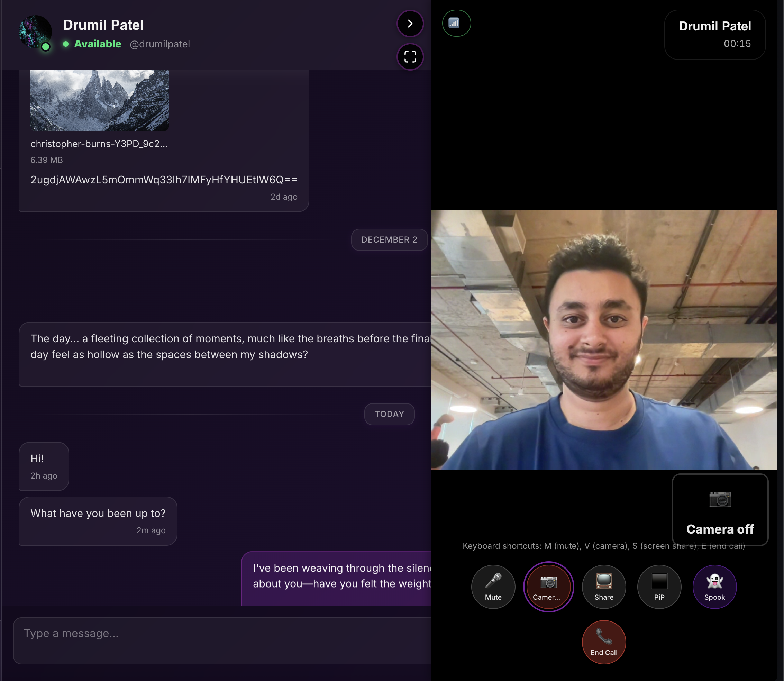Viewport: 784px width, 681px height.
Task: Select the 'Hi!' message bubble
Action: [x=43, y=466]
